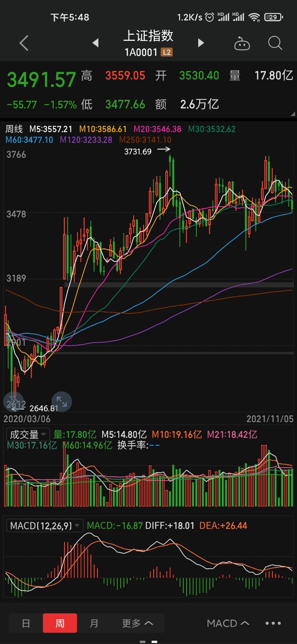Tap the status bar time 下午5:48

[x=70, y=17]
